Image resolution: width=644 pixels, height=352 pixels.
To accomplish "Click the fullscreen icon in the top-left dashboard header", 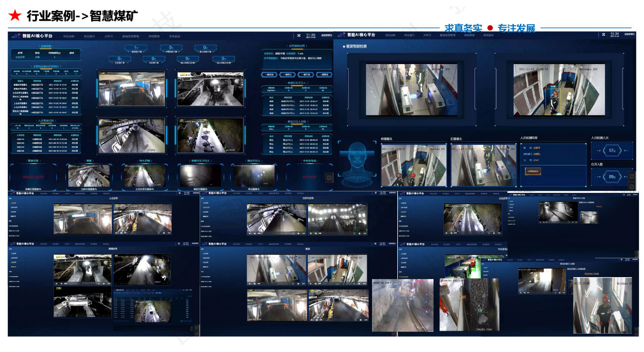I will [x=299, y=35].
